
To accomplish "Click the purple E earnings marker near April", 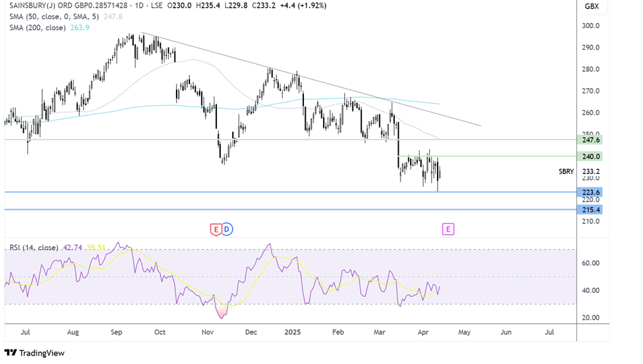I will [448, 229].
